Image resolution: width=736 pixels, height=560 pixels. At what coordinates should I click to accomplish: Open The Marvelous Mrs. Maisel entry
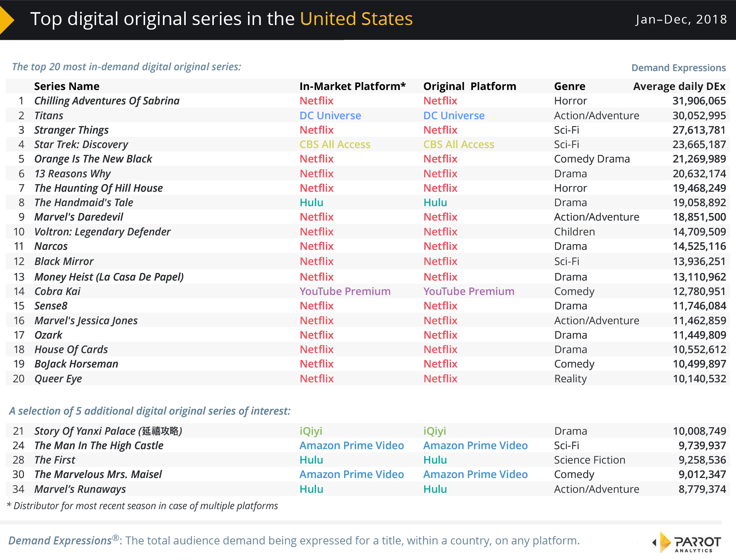tap(98, 474)
